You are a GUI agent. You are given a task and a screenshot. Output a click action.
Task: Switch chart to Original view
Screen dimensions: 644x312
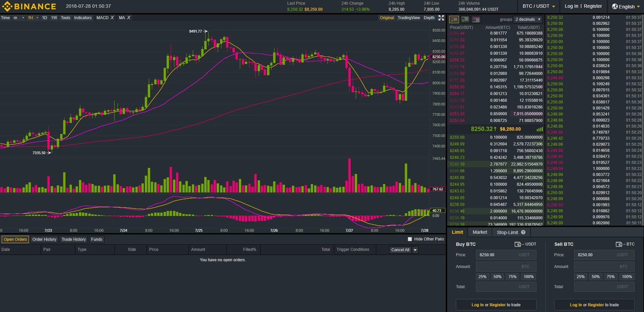387,18
